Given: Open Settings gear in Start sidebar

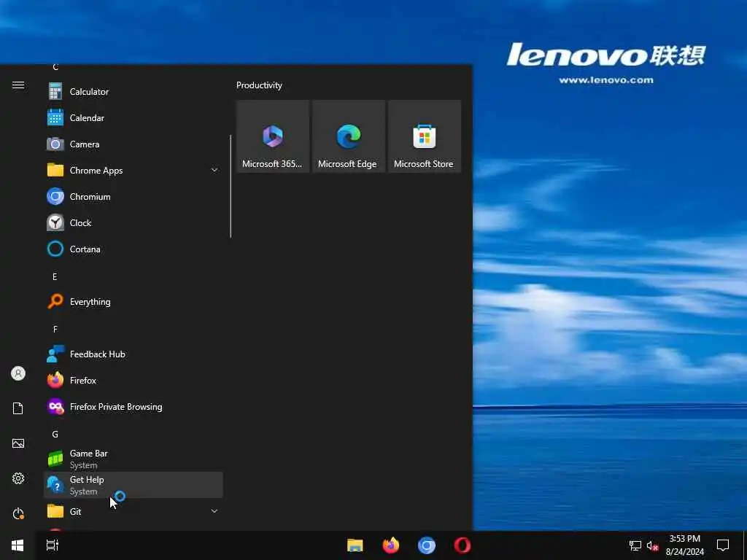Looking at the screenshot, I should [18, 478].
